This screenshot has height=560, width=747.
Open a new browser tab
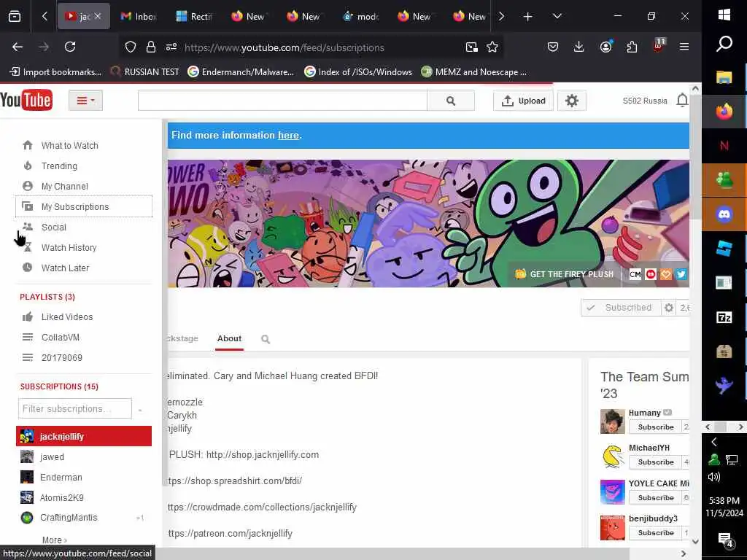pyautogui.click(x=528, y=17)
